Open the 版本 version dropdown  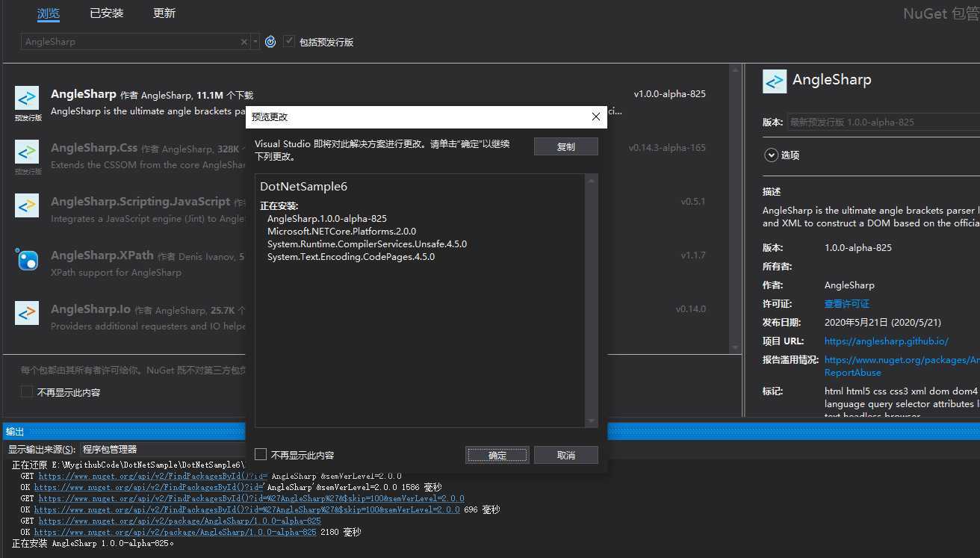tap(884, 122)
